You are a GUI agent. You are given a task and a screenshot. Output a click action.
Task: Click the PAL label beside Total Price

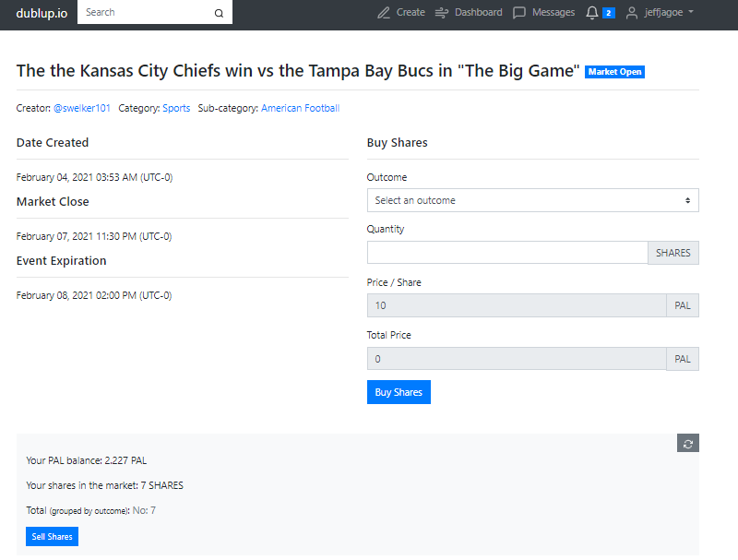click(x=683, y=359)
